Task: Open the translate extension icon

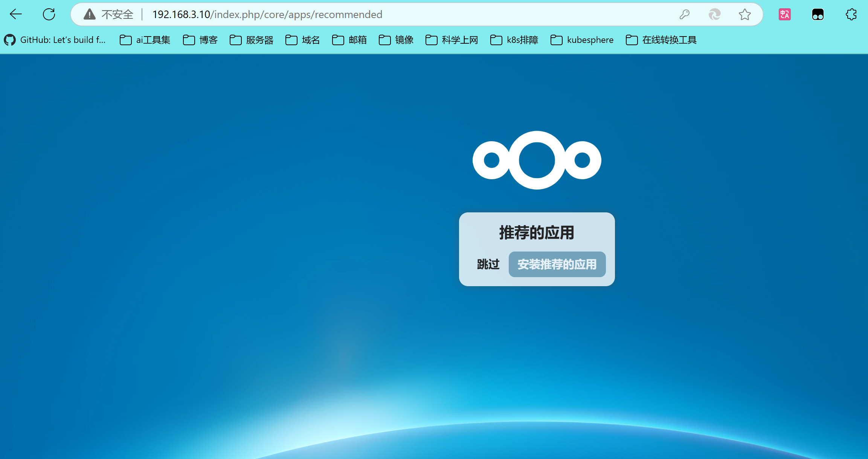Action: (785, 14)
